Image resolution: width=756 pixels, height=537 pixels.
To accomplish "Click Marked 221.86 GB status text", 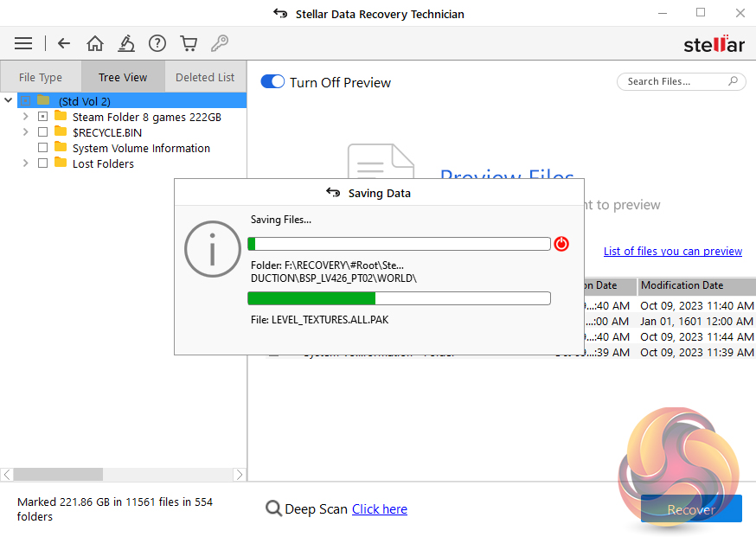I will (115, 509).
